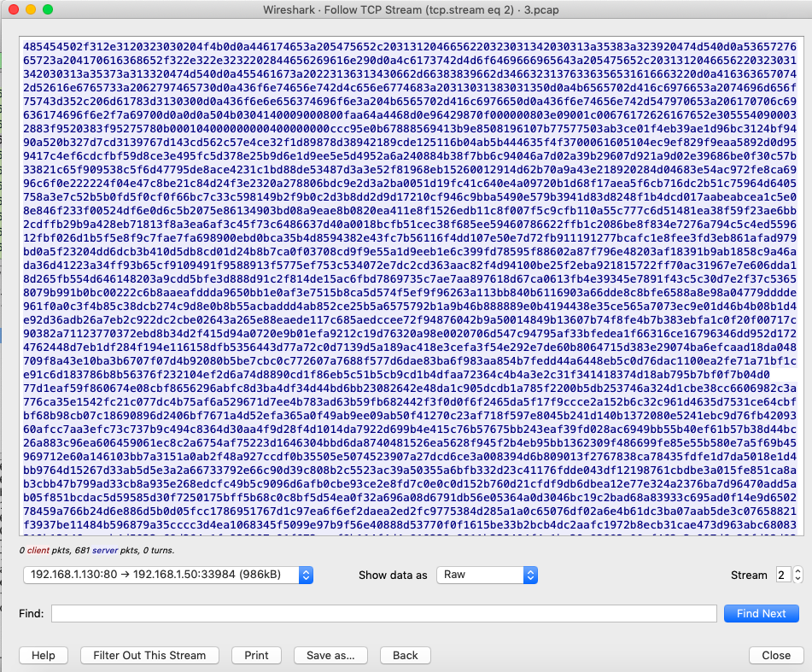812x672 pixels.
Task: Open the Save as… dialog
Action: (330, 656)
